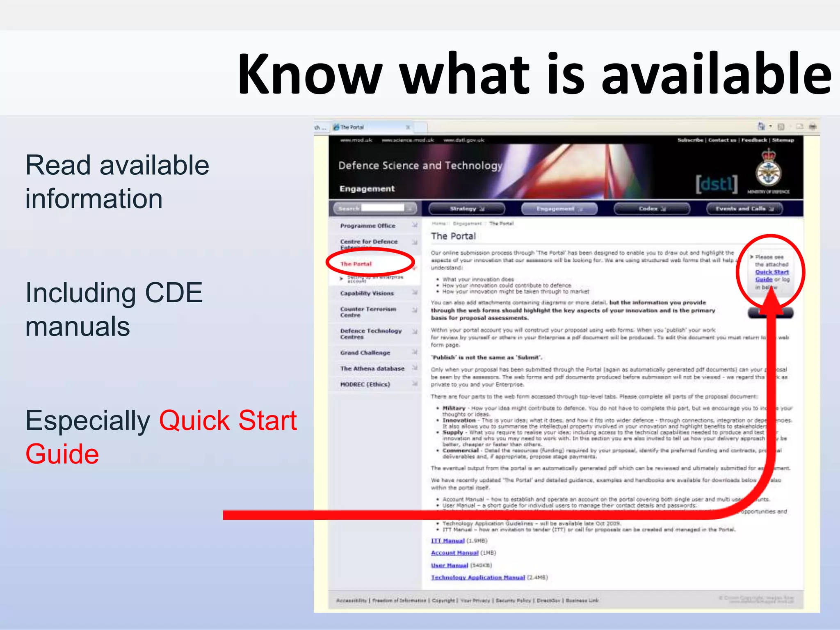Select Capability Visions in sidebar
The width and height of the screenshot is (840, 630).
tap(367, 293)
